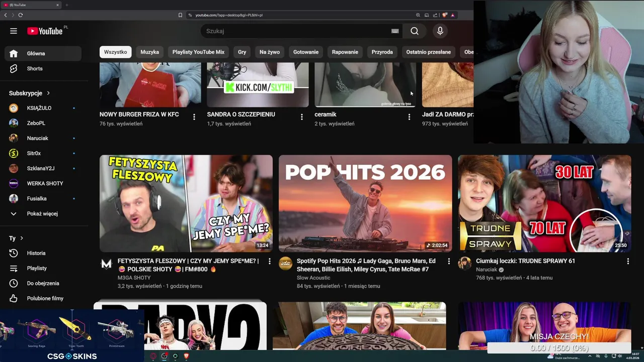Viewport: 644px width, 362px height.
Task: Open the Slow Acoustic channel name link
Action: (x=313, y=278)
